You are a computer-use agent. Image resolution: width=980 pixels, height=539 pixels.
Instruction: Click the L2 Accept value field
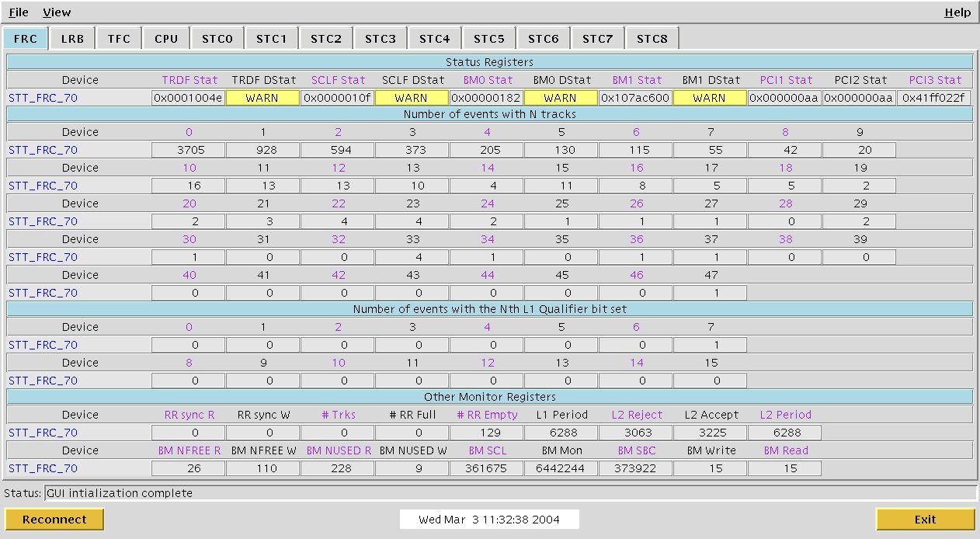click(709, 433)
